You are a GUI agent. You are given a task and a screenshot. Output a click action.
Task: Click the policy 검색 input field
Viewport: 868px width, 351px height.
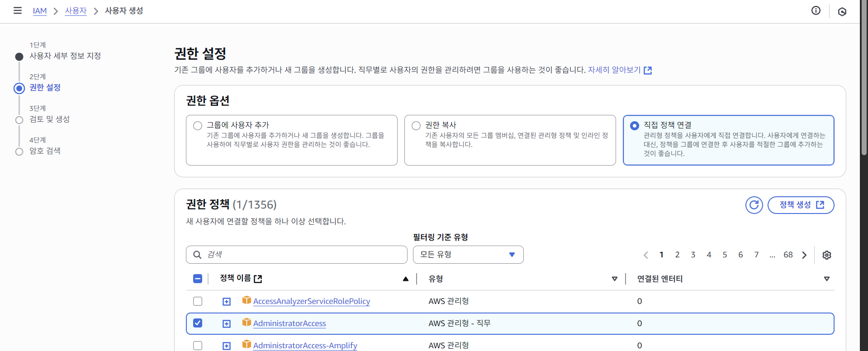click(x=297, y=255)
